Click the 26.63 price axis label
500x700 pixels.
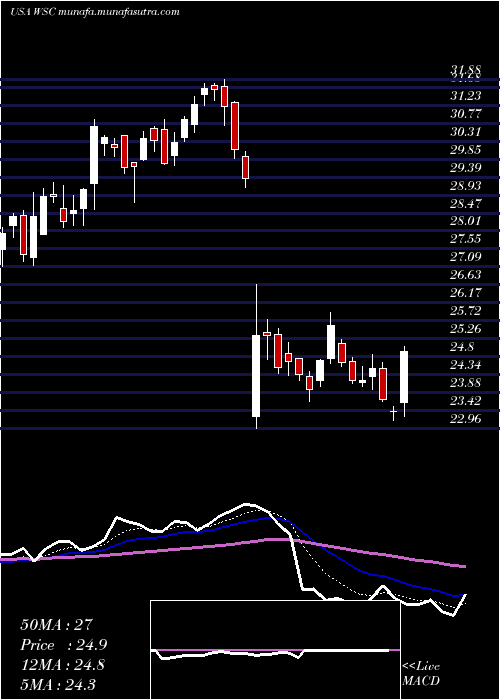tap(466, 275)
